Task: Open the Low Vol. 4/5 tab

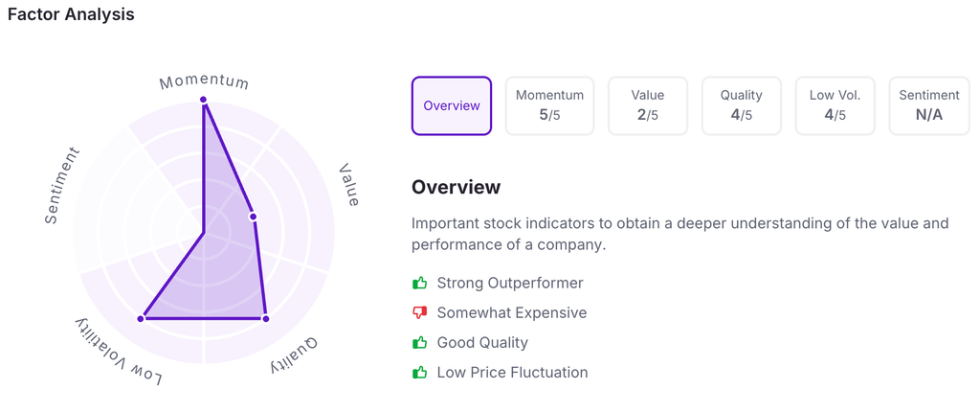Action: pos(835,105)
